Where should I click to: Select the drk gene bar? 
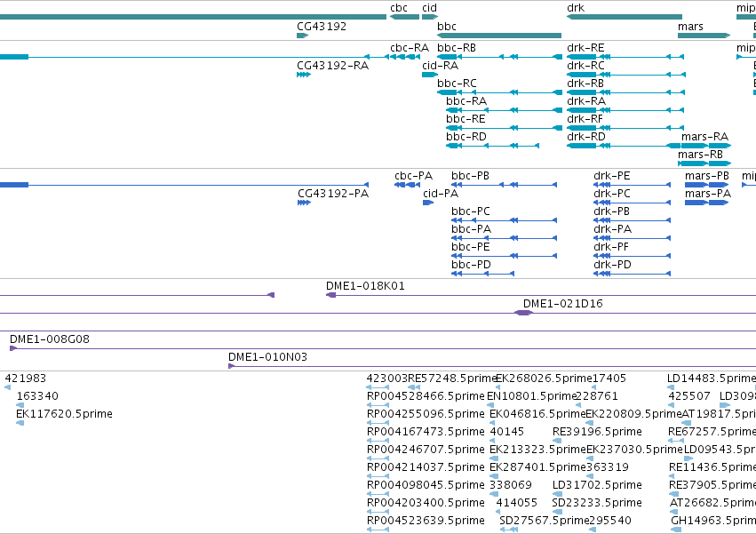pos(625,17)
